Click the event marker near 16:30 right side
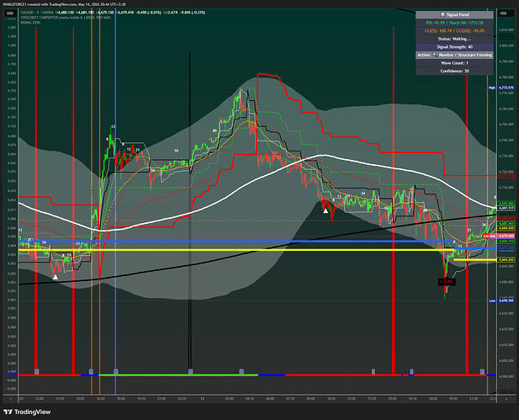Screen dimensions: 519x420 tap(411, 372)
